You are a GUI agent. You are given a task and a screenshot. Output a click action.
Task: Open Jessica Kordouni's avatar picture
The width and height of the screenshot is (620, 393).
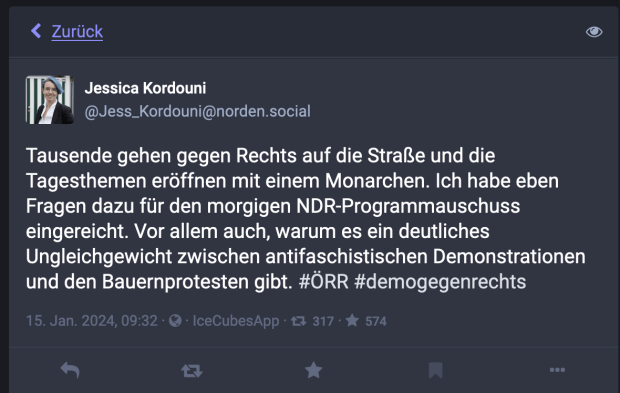[49, 100]
